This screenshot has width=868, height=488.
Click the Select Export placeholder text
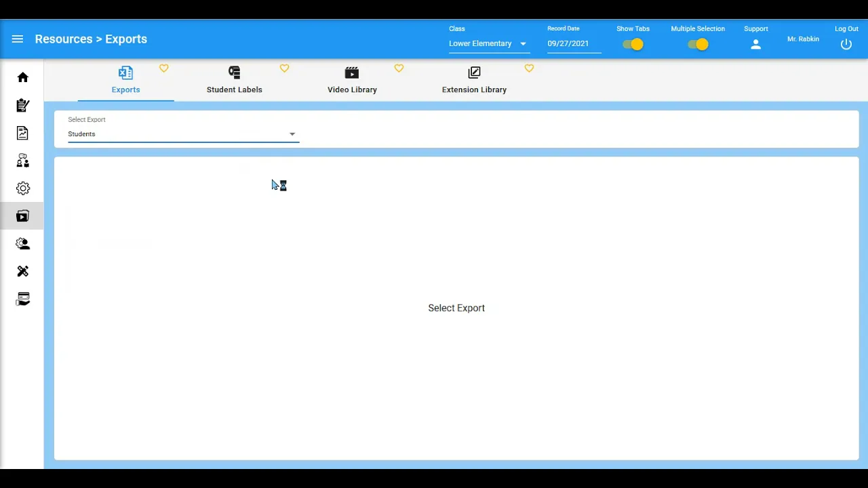pyautogui.click(x=456, y=308)
